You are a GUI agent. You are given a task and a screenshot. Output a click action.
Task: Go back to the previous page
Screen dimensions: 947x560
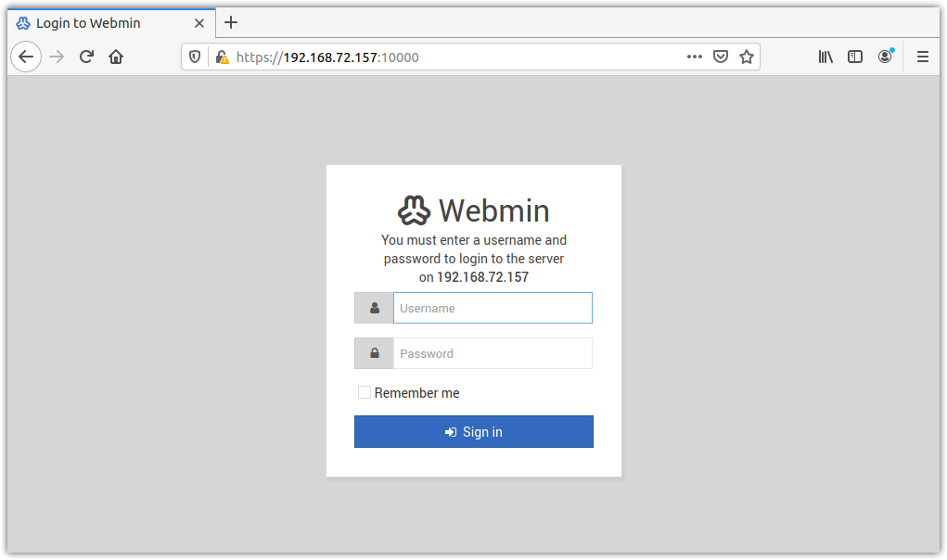pos(26,57)
